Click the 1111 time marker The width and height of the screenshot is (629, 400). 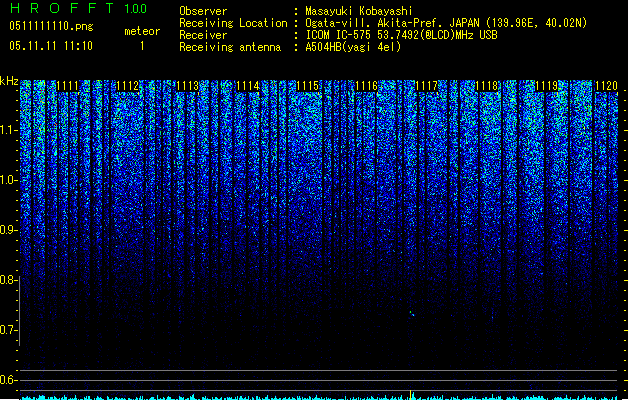[x=67, y=85]
